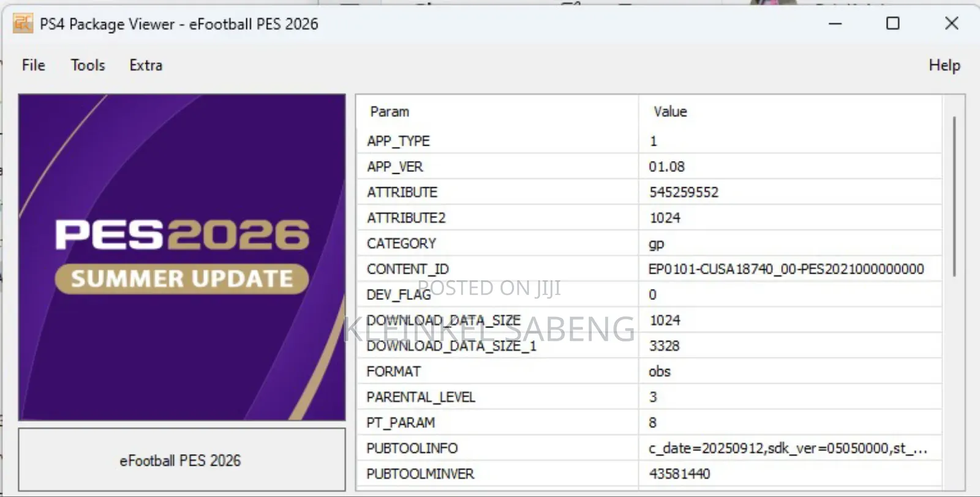The height and width of the screenshot is (497, 980).
Task: Select the DEV_FLAG param cell
Action: pyautogui.click(x=497, y=294)
